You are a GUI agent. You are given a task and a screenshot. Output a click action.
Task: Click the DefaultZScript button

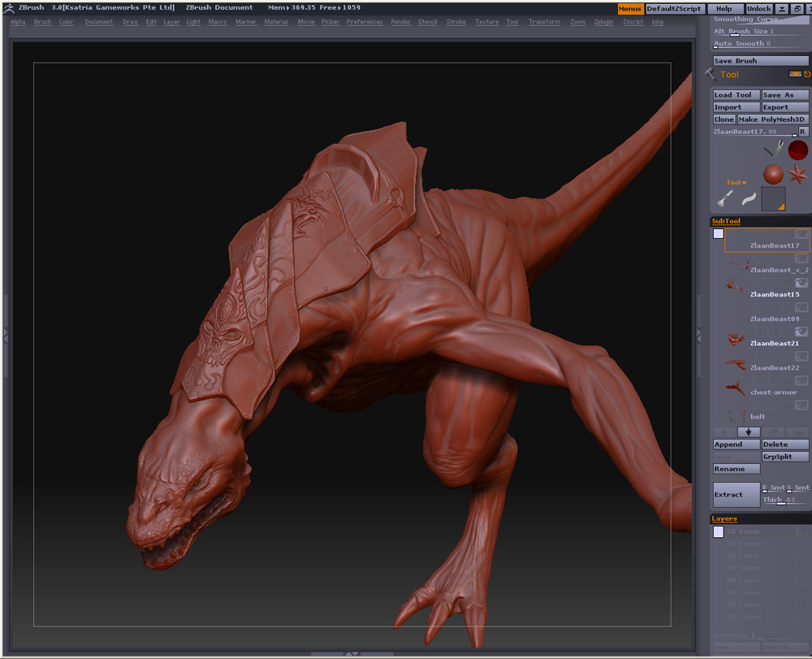pyautogui.click(x=674, y=9)
